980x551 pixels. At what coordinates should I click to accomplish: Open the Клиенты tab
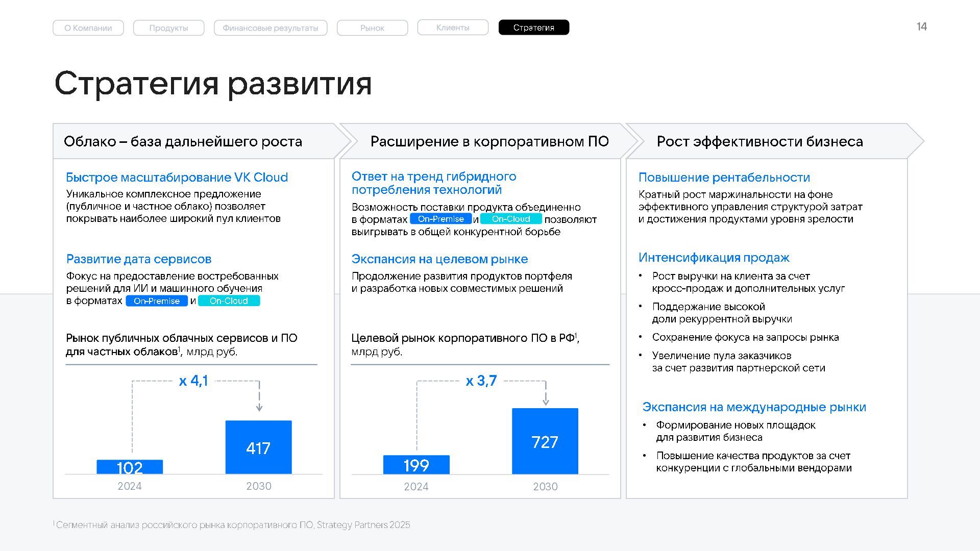coord(453,28)
